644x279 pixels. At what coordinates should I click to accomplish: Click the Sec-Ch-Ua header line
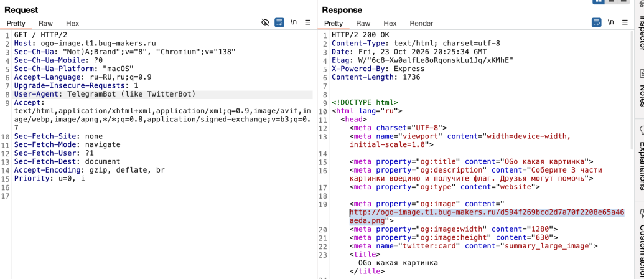coord(125,52)
